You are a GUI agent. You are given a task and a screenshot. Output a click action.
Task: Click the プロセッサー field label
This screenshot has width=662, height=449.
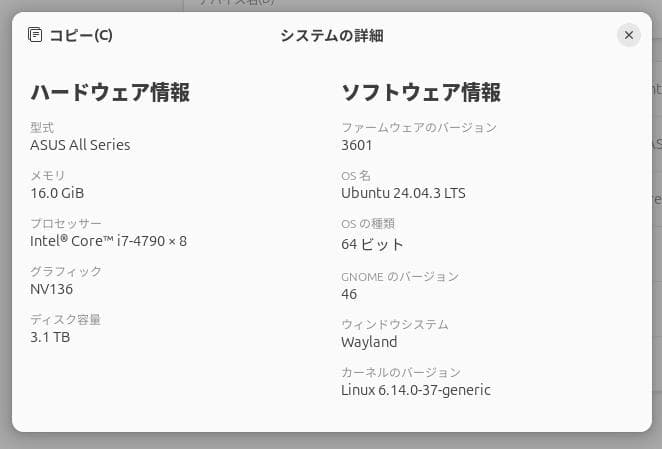[x=66, y=223]
